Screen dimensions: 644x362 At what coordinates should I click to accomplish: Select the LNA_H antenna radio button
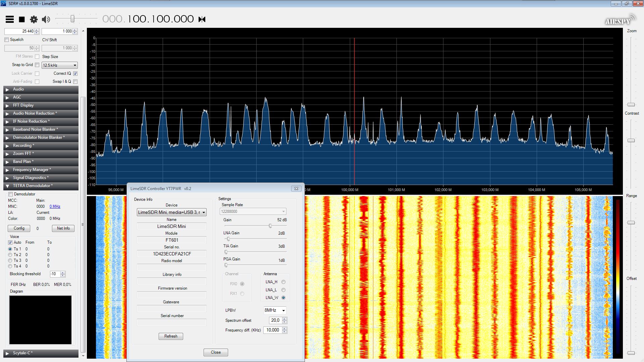[283, 282]
